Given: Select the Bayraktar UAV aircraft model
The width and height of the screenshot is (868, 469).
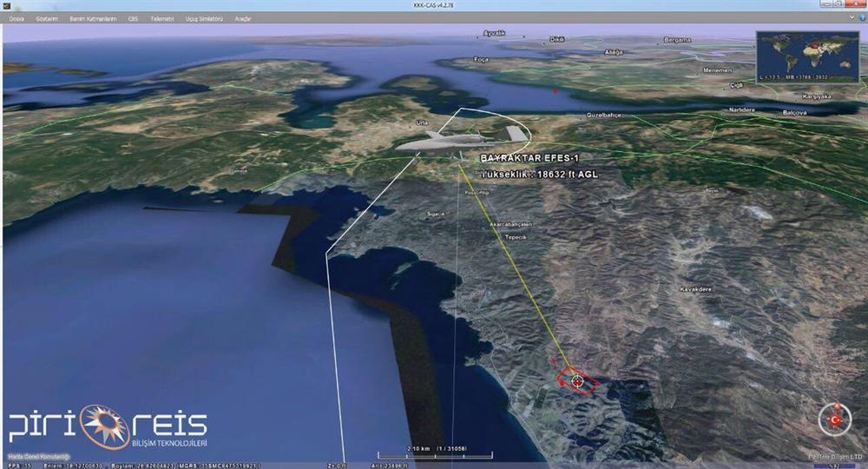Looking at the screenshot, I should pos(460,139).
